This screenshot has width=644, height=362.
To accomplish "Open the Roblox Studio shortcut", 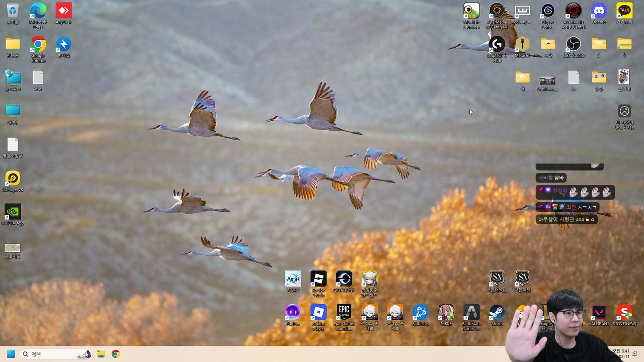I will (x=318, y=279).
